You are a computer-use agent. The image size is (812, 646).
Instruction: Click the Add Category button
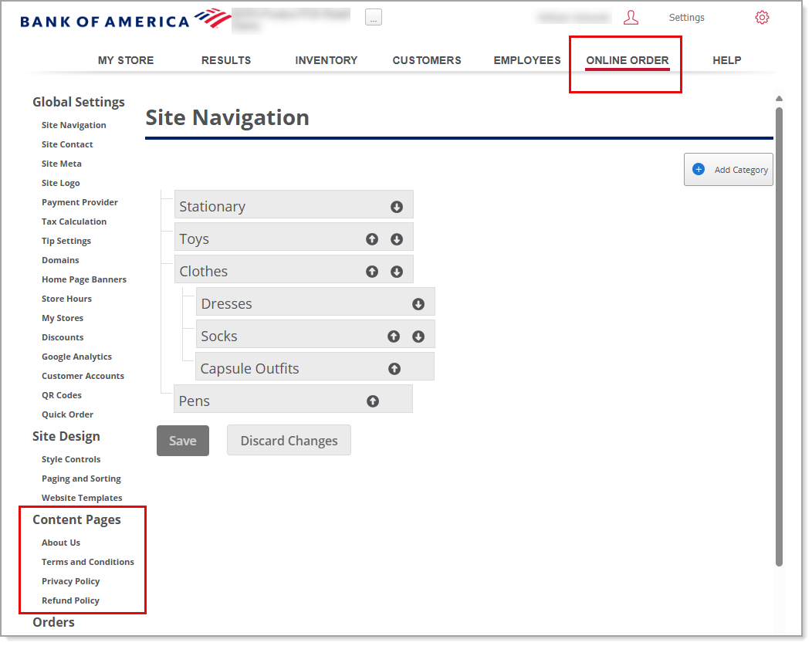click(x=729, y=170)
